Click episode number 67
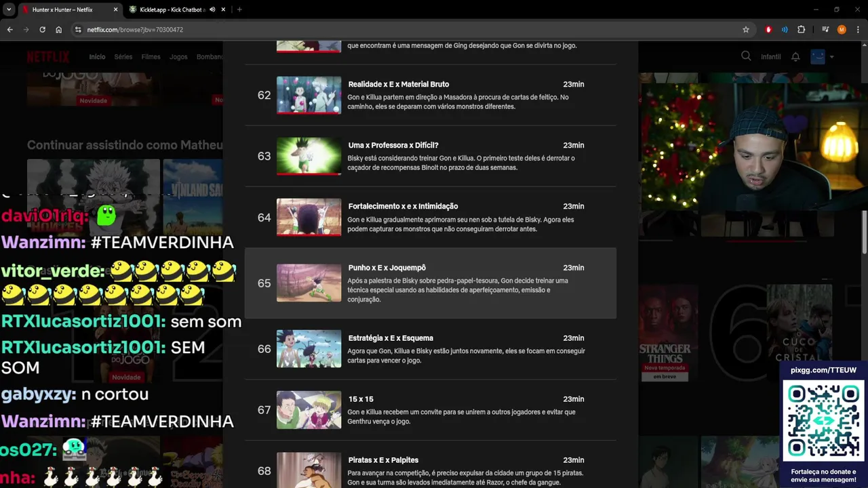 click(x=264, y=410)
